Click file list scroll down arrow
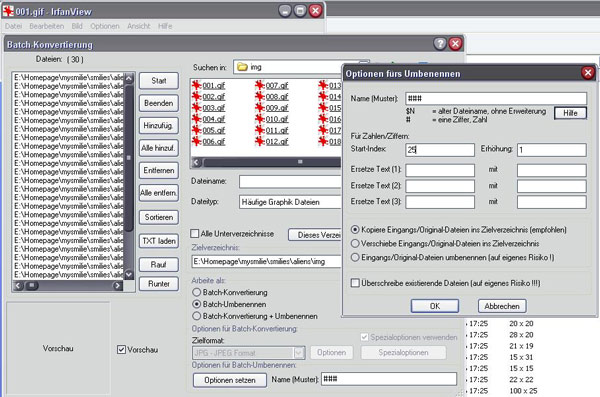The image size is (600, 397). [x=129, y=274]
